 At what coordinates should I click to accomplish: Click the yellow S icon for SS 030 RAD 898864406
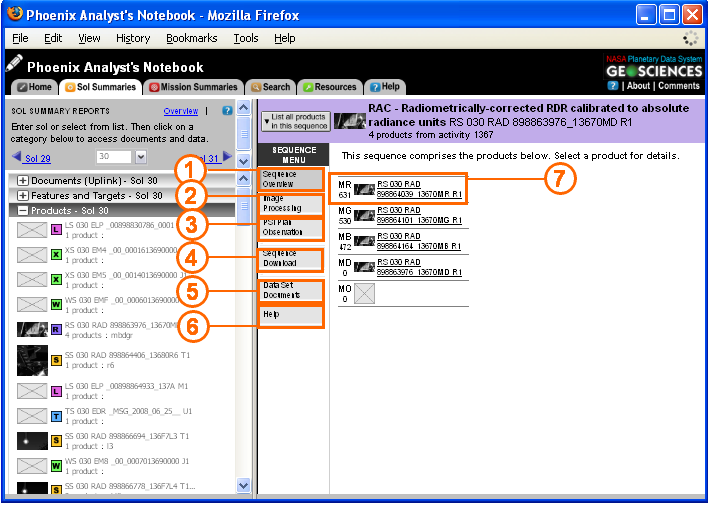coord(57,359)
